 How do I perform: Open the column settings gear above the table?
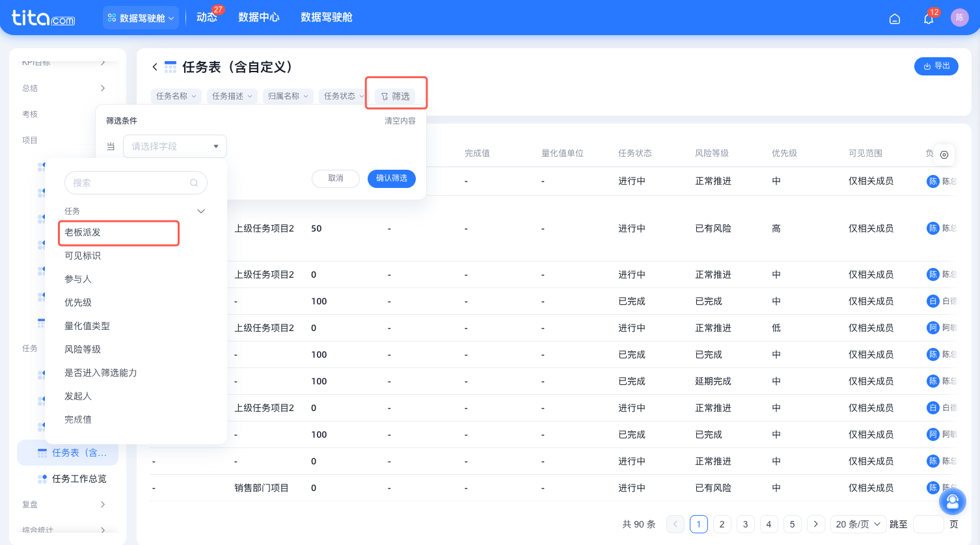click(x=944, y=155)
